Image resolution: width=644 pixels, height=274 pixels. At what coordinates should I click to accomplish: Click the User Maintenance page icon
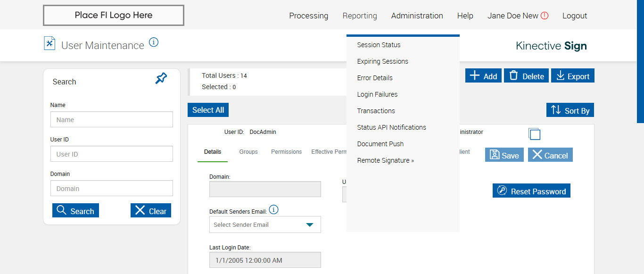click(x=50, y=43)
